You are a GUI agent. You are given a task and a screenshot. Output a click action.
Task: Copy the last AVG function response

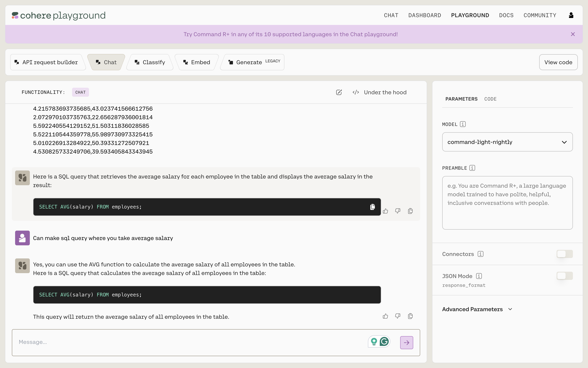point(410,316)
